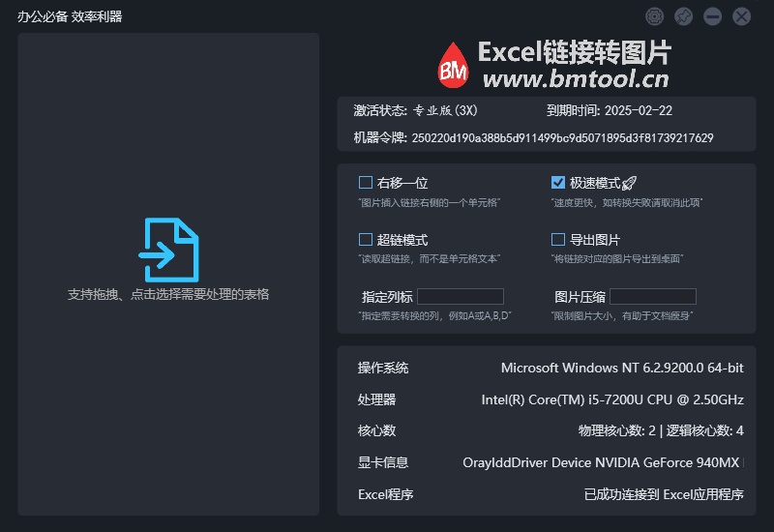
Task: Click the 显卡信息 row label
Action: click(x=383, y=462)
